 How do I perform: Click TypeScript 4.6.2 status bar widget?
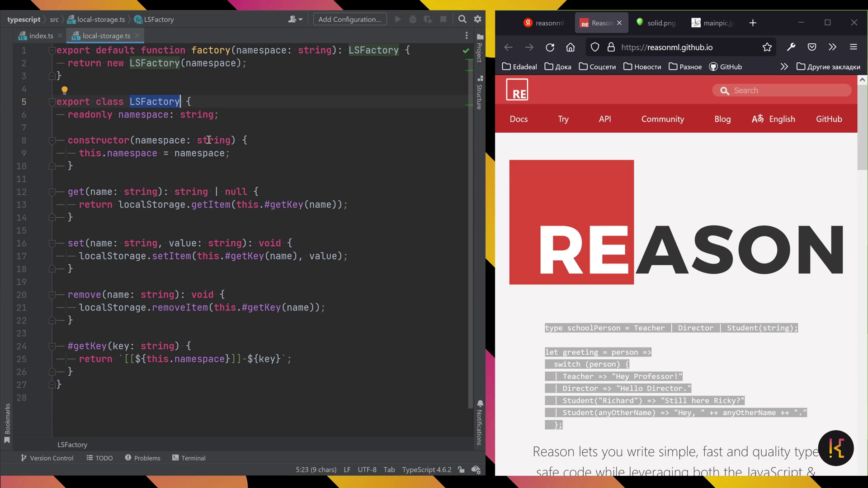click(427, 469)
